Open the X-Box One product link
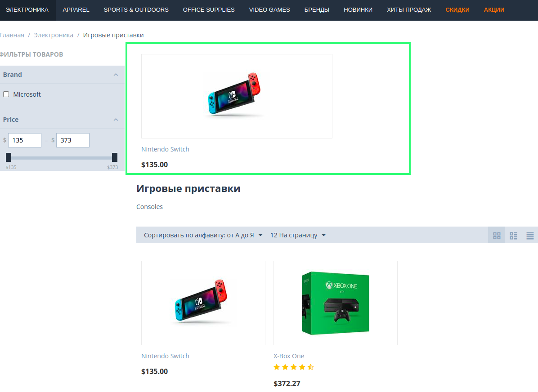Screen dimensions: 538x392 (289, 356)
